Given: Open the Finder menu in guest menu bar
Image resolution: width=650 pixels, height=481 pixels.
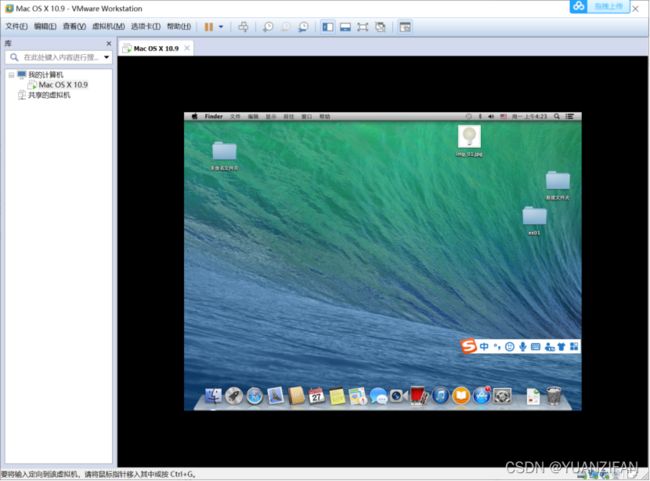Looking at the screenshot, I should 213,117.
